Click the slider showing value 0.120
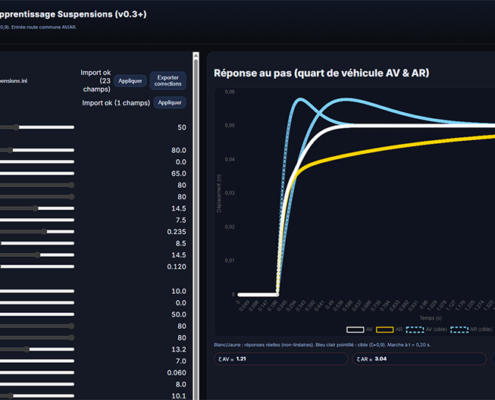Screen dimensions: 495x400 [x=37, y=267]
